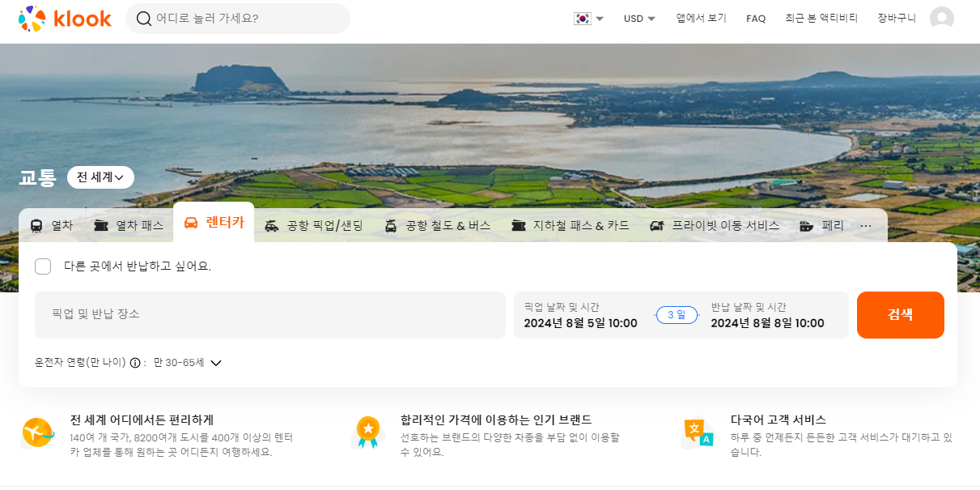Click the orange car icon on 렌터카 tab
This screenshot has height=490, width=980.
[191, 224]
